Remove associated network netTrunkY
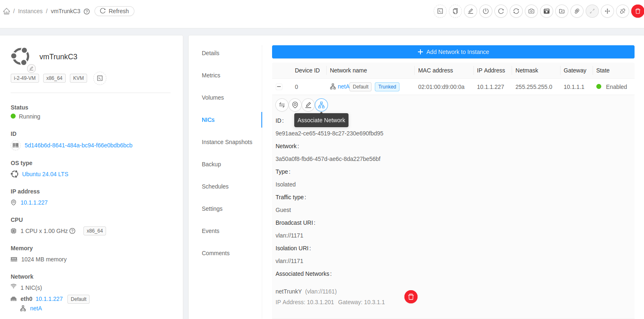Image resolution: width=644 pixels, height=319 pixels. [x=411, y=297]
